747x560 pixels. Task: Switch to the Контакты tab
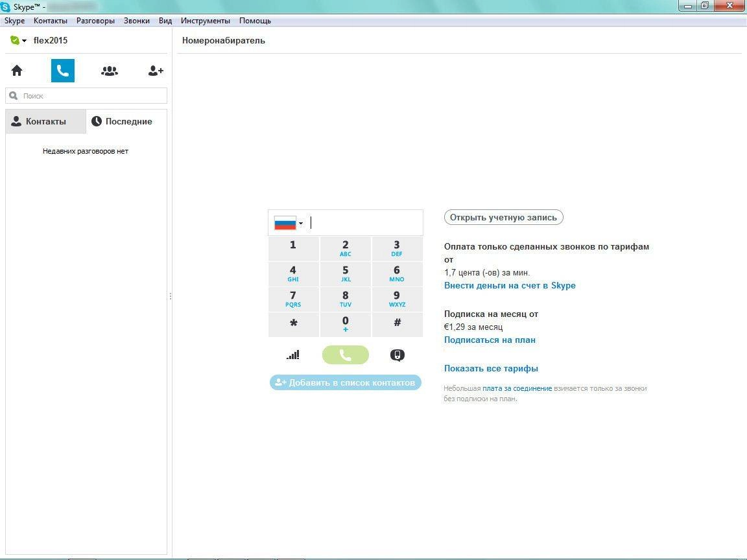[x=46, y=121]
